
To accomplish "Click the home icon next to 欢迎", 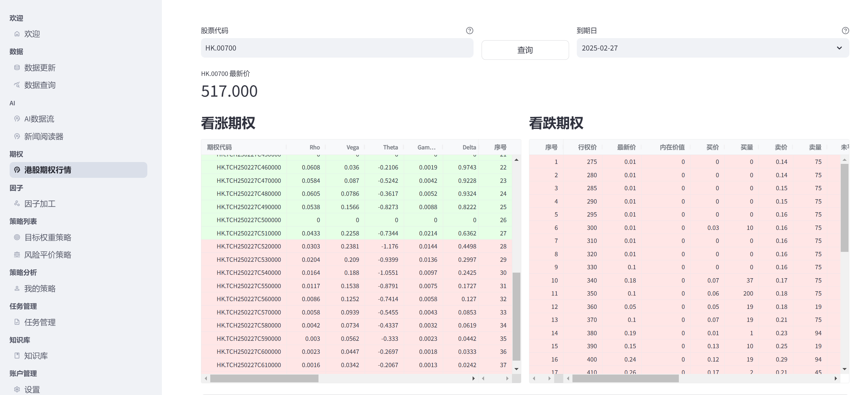I will pyautogui.click(x=17, y=34).
